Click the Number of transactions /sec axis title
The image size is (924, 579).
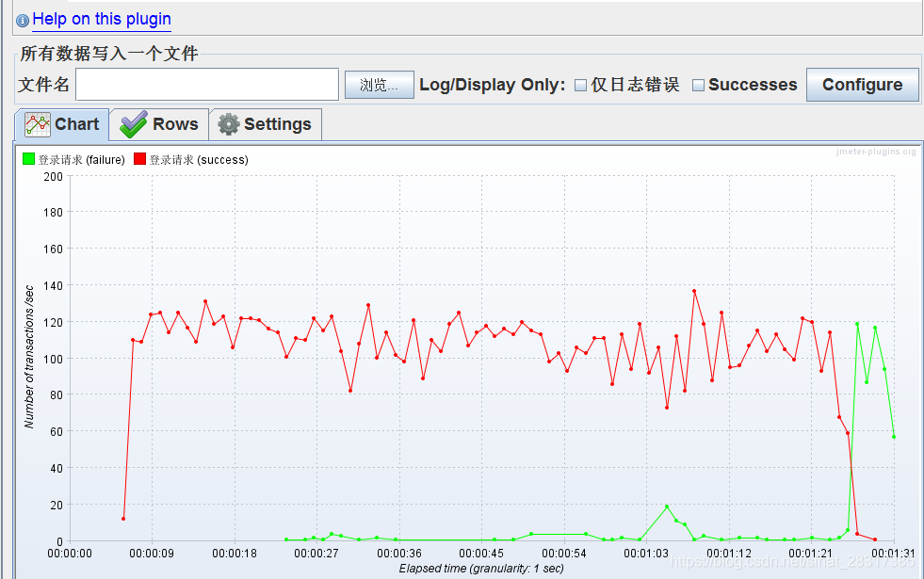pos(29,357)
